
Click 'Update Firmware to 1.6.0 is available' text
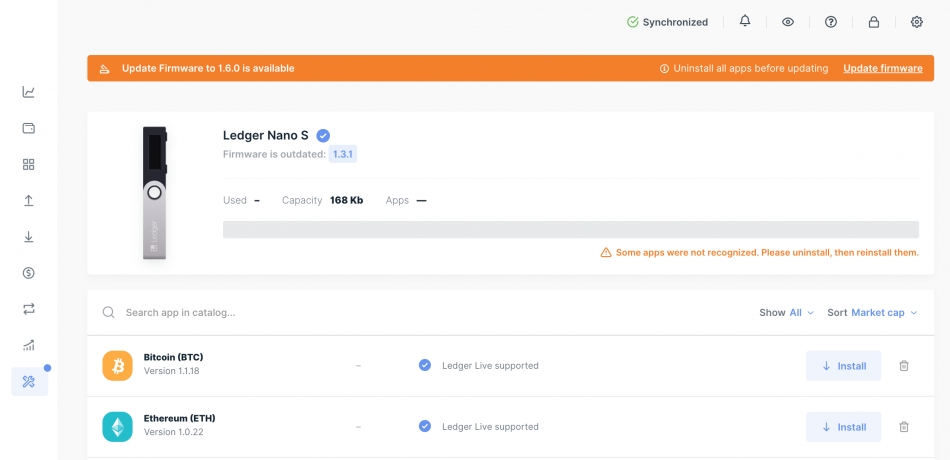[208, 68]
